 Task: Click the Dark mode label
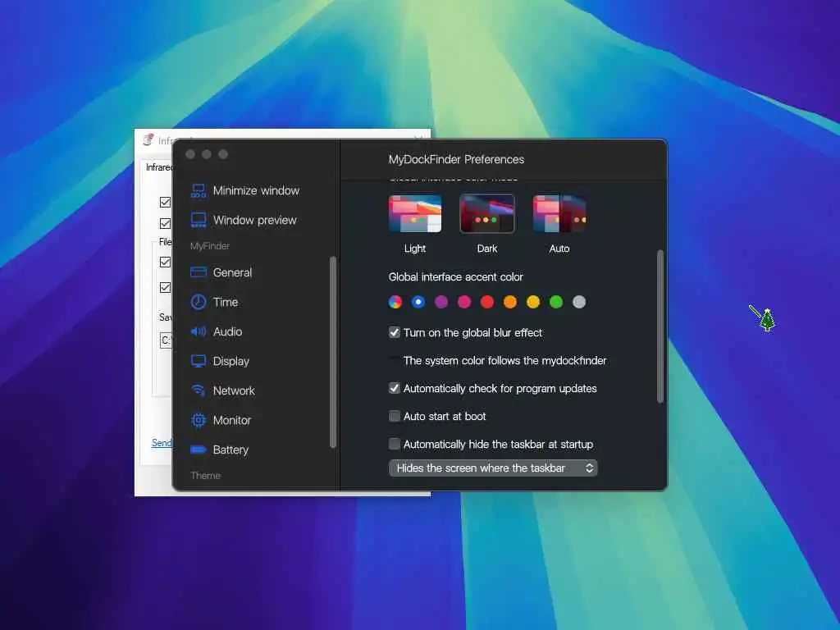click(x=487, y=249)
